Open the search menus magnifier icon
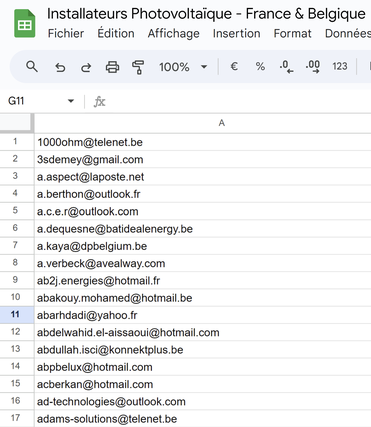Viewport: 371px width, 427px height. click(32, 67)
